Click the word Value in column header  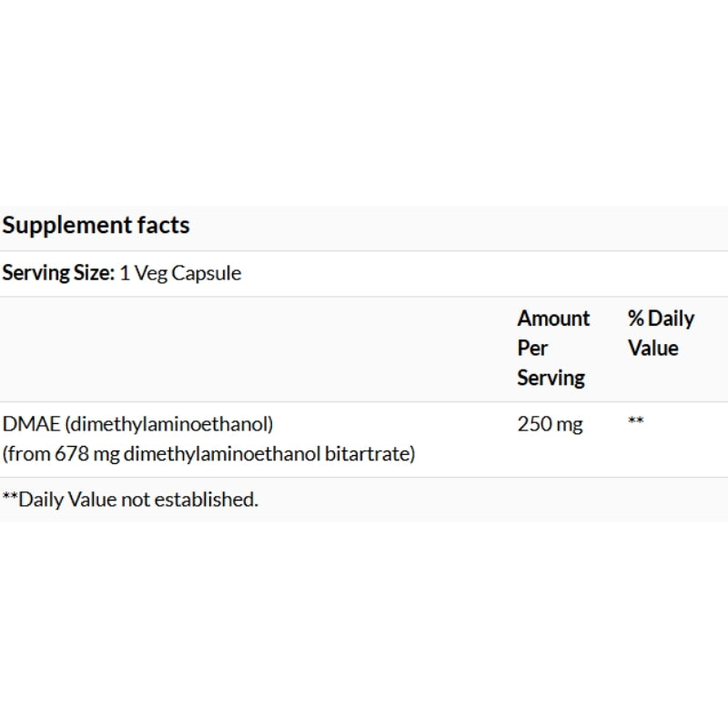[x=653, y=349]
